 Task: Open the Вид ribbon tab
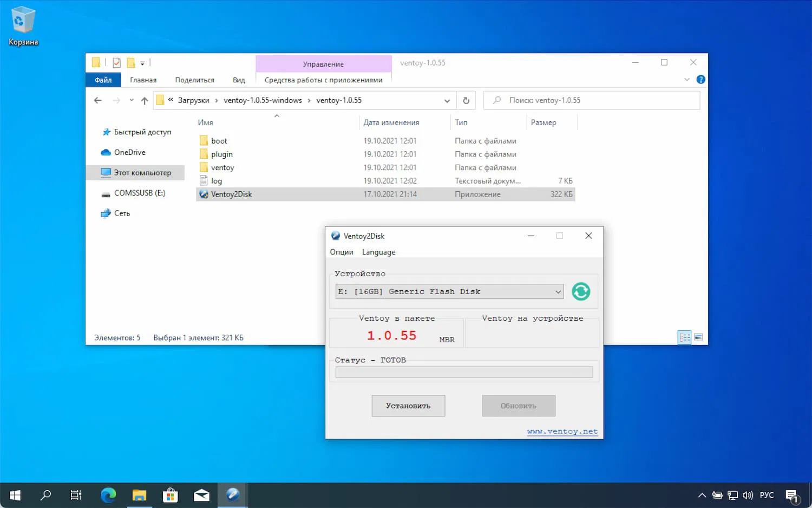[x=239, y=80]
